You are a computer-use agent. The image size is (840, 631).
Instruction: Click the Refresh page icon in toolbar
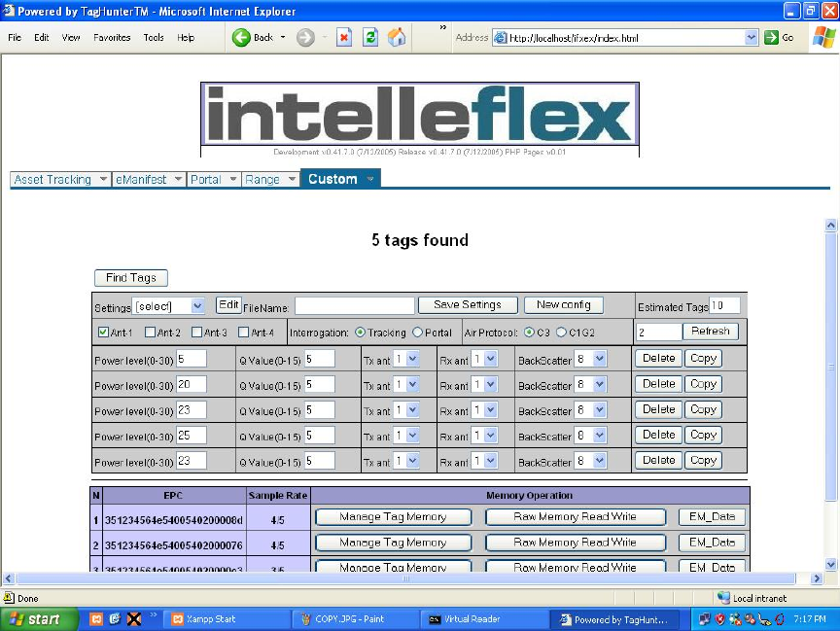click(370, 38)
